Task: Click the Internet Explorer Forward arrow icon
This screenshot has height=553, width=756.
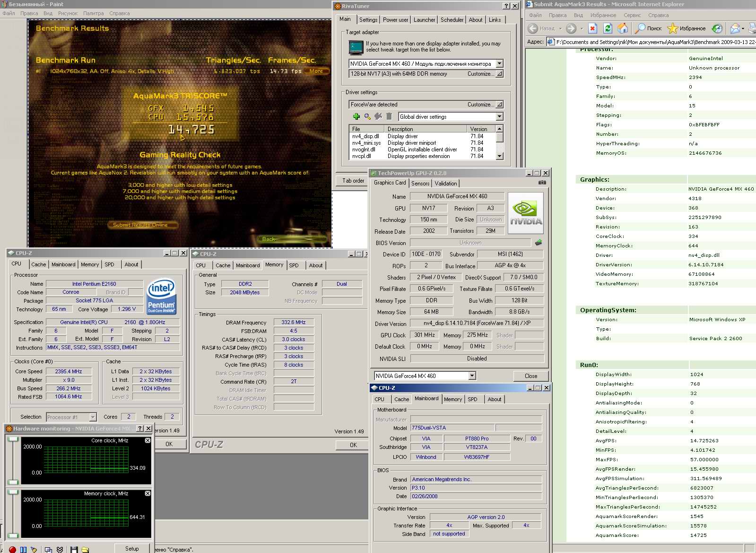Action: pyautogui.click(x=571, y=28)
